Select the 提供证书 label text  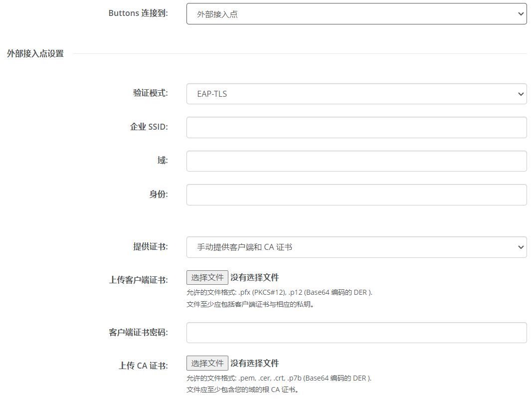151,247
